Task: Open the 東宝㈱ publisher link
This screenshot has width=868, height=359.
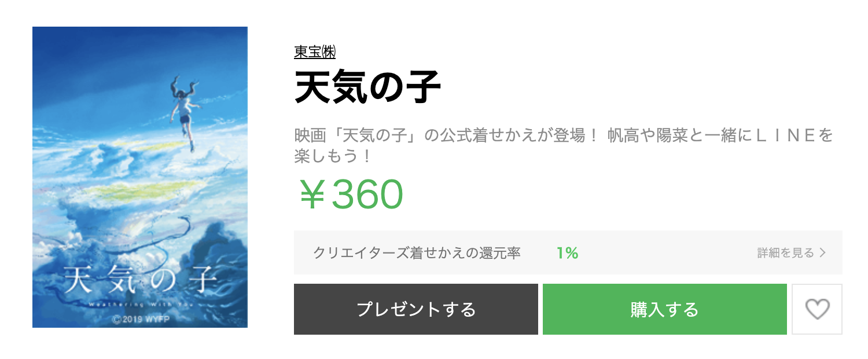Action: (315, 52)
